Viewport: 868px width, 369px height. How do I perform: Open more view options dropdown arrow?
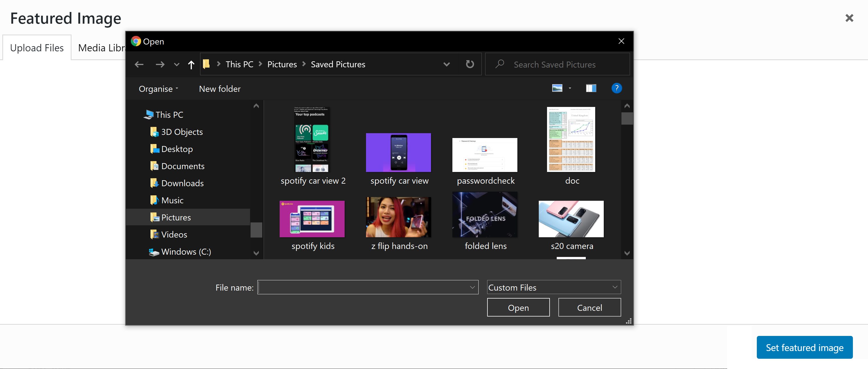click(570, 88)
